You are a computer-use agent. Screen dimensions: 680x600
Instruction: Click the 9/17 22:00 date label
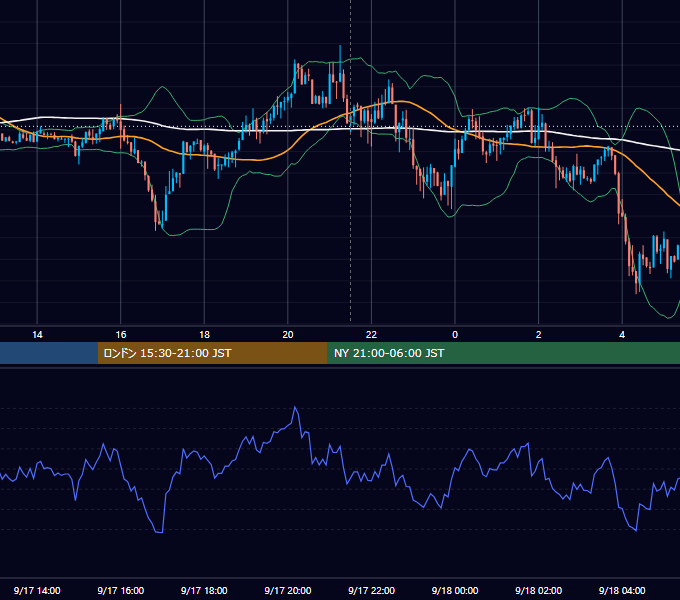371,590
